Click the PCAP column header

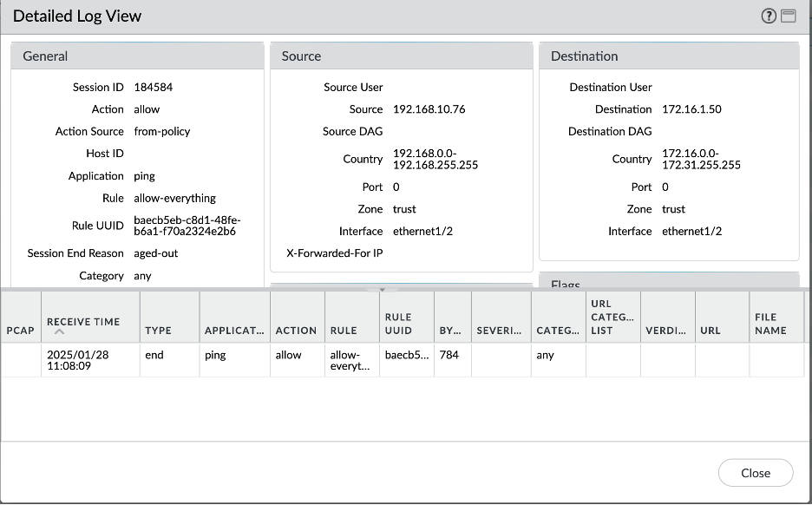[x=21, y=330]
